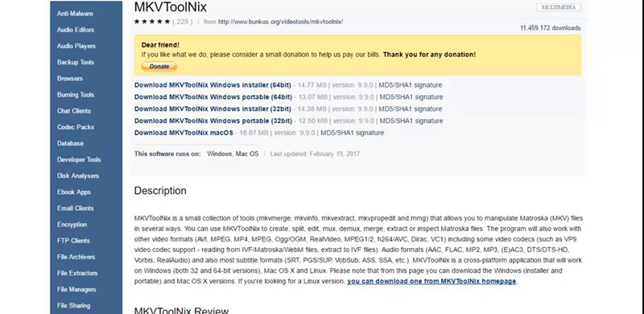
Task: Go to Chat Clients category
Action: click(x=74, y=110)
